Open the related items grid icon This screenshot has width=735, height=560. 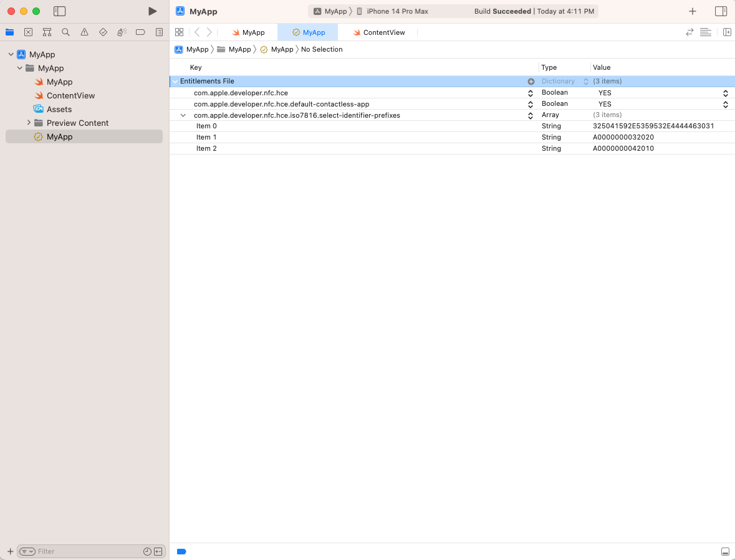pyautogui.click(x=179, y=32)
